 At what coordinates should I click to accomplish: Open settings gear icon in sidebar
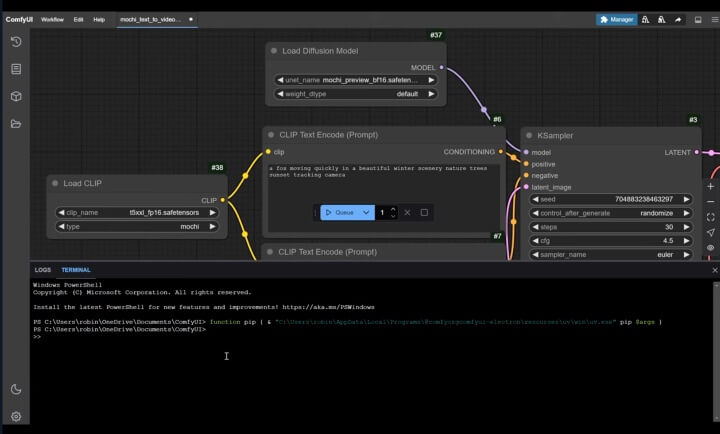click(x=16, y=416)
